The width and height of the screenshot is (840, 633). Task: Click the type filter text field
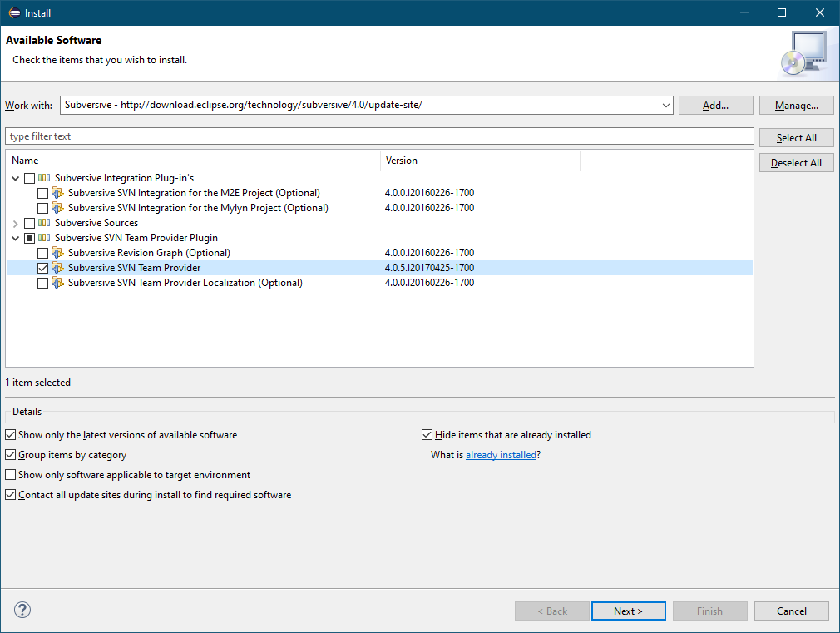(x=379, y=136)
